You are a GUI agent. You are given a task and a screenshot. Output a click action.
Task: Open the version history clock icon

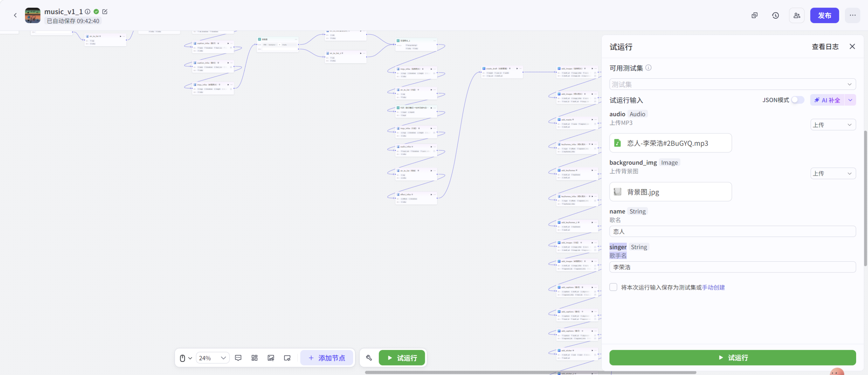click(x=775, y=15)
